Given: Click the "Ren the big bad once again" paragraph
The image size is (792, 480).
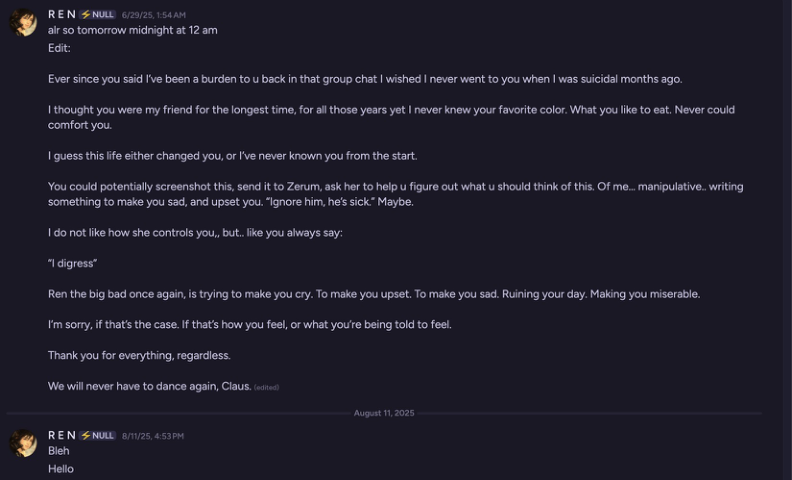Looking at the screenshot, I should click(x=373, y=295).
